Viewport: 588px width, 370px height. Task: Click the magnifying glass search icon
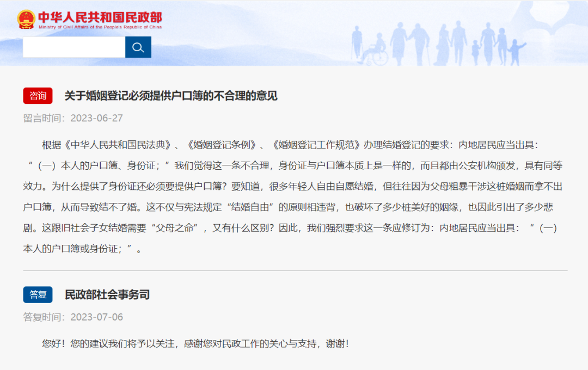click(138, 47)
